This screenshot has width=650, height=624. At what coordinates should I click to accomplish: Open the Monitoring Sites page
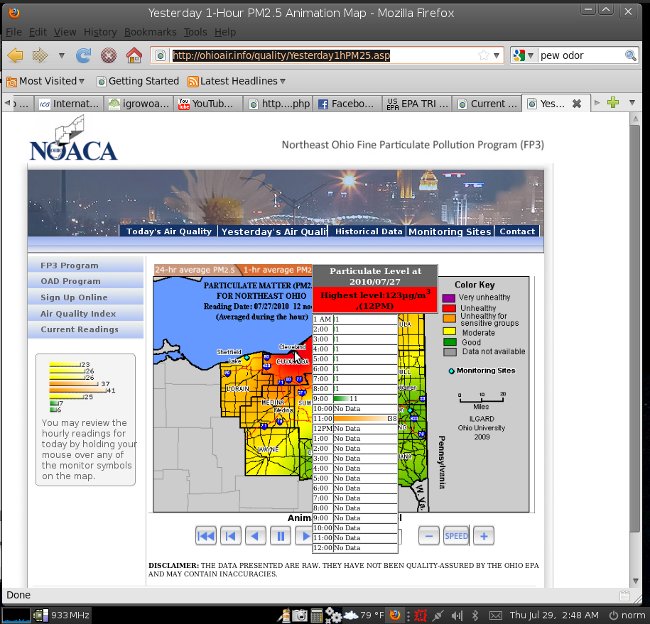(450, 231)
